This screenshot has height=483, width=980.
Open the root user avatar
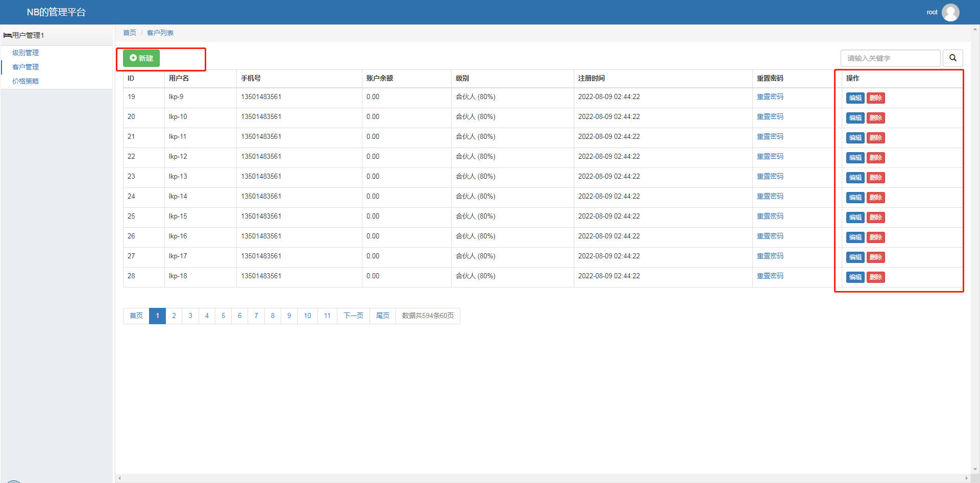pyautogui.click(x=950, y=12)
